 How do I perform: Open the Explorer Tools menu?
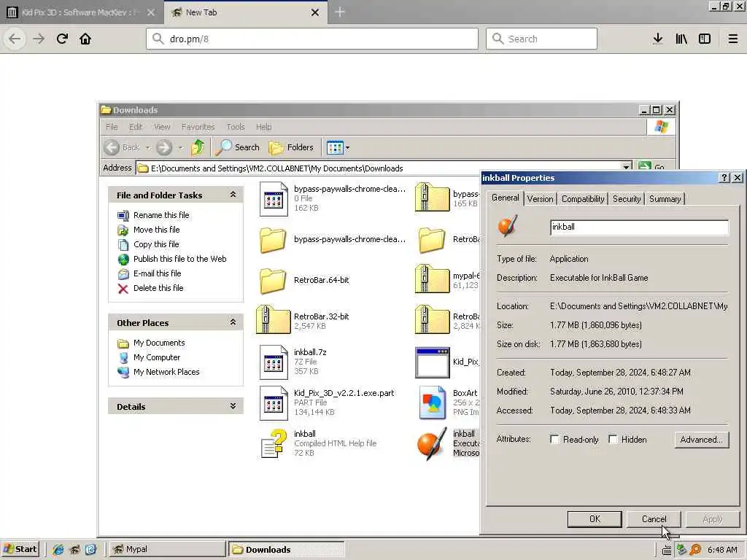click(236, 127)
